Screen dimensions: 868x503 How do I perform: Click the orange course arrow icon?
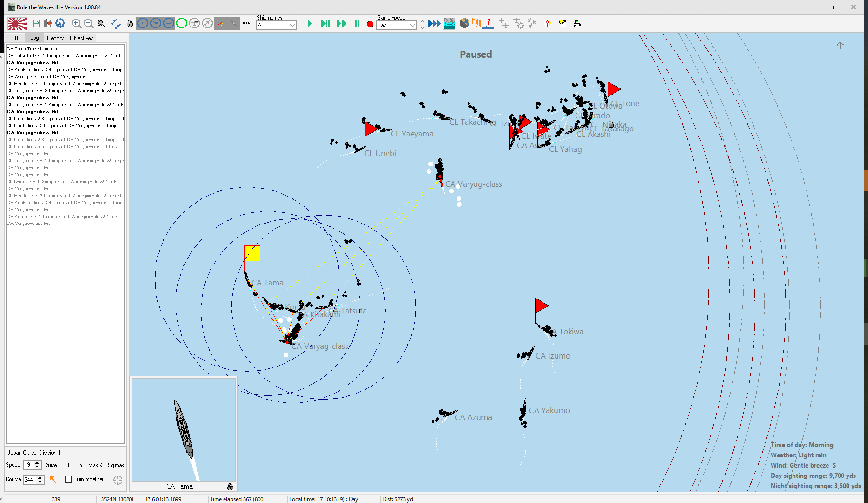pos(53,479)
